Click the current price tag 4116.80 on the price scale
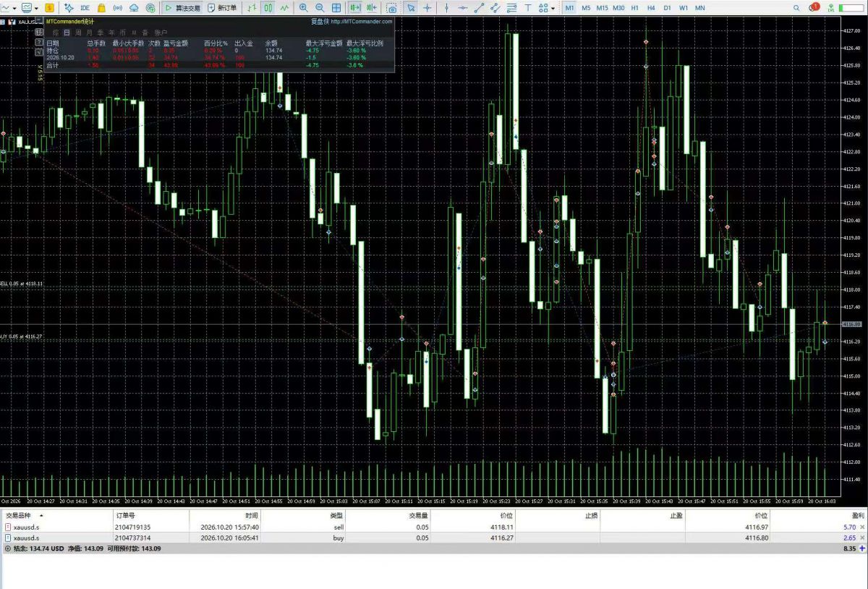This screenshot has height=589, width=868. point(852,324)
